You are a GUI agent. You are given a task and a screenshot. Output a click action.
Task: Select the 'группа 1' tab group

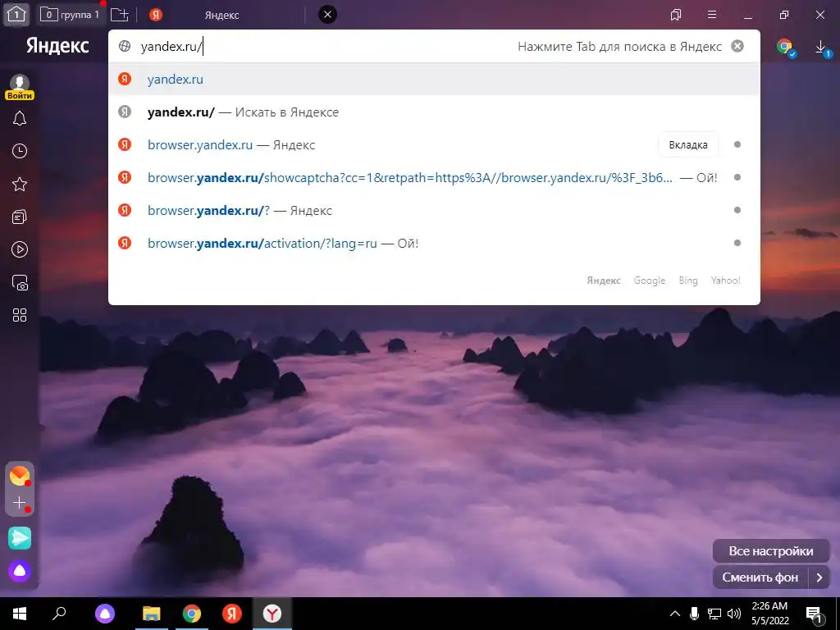[x=72, y=15]
